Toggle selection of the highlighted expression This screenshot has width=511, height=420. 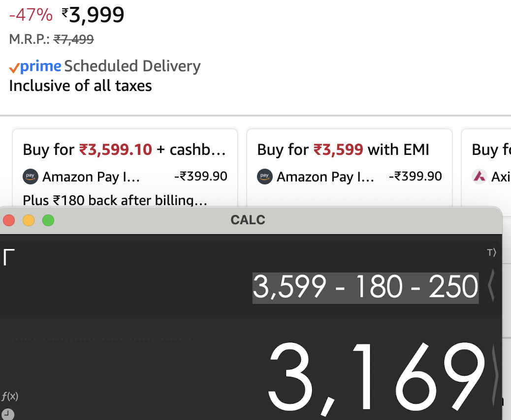(364, 288)
